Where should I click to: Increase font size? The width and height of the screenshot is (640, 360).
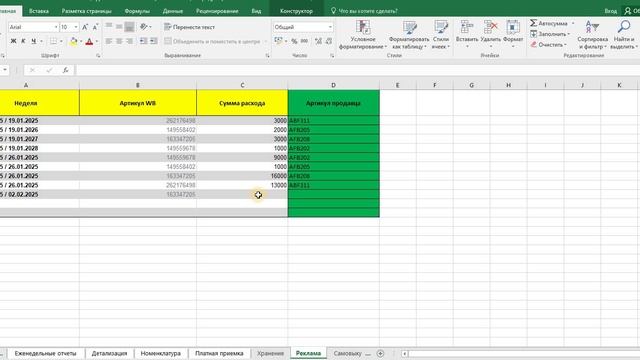pos(85,27)
